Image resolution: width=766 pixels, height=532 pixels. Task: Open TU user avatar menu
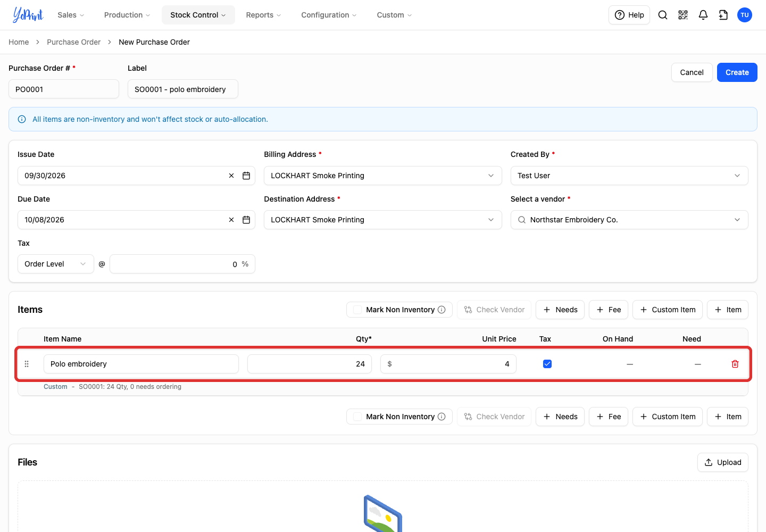745,15
